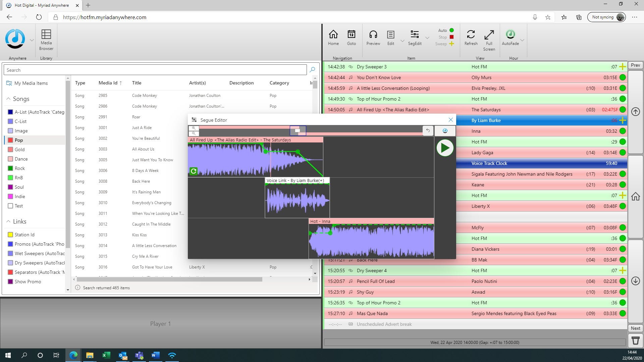Click the undo icon in the Segue Editor
Screen dimensions: 644x362
pyautogui.click(x=428, y=130)
